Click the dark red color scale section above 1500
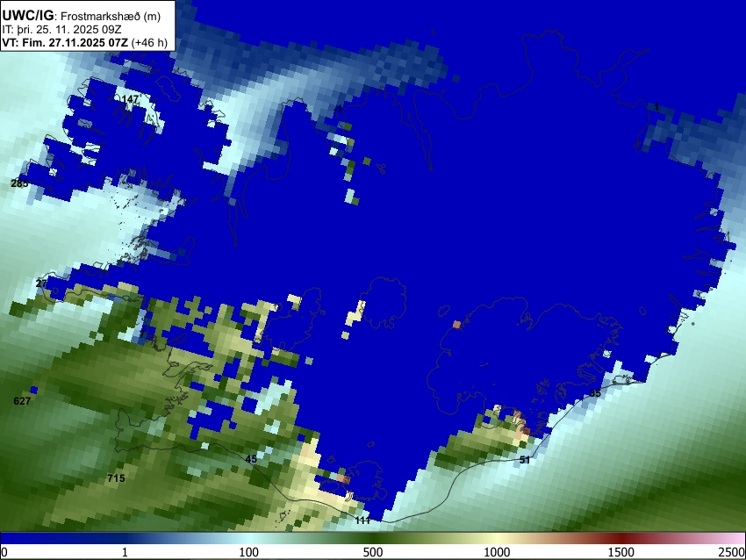746x560 pixels. pos(620,538)
